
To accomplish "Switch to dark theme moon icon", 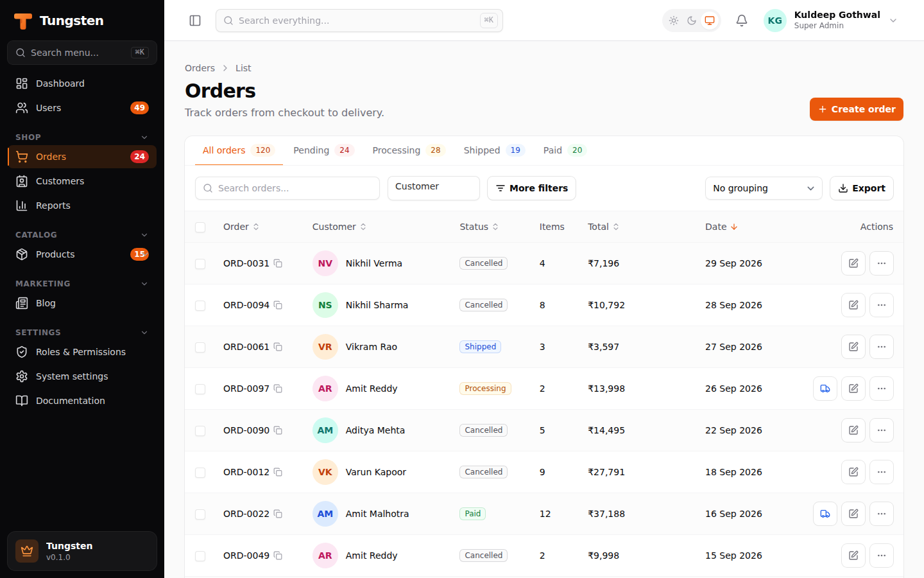I will pyautogui.click(x=692, y=21).
